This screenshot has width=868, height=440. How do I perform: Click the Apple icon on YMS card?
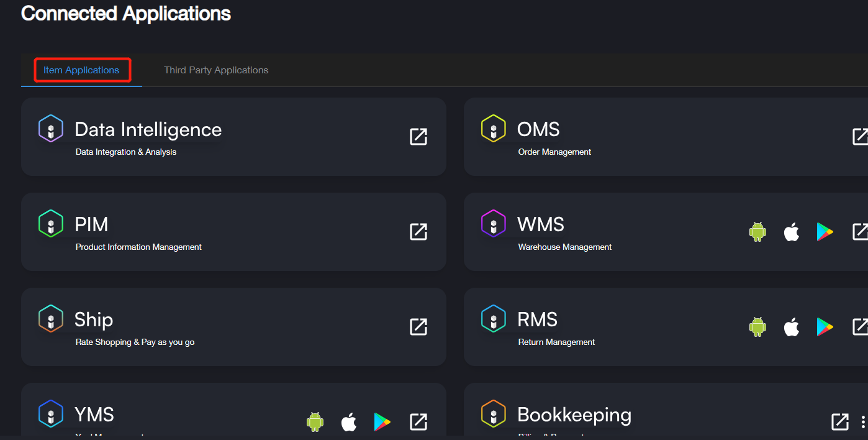coord(349,422)
